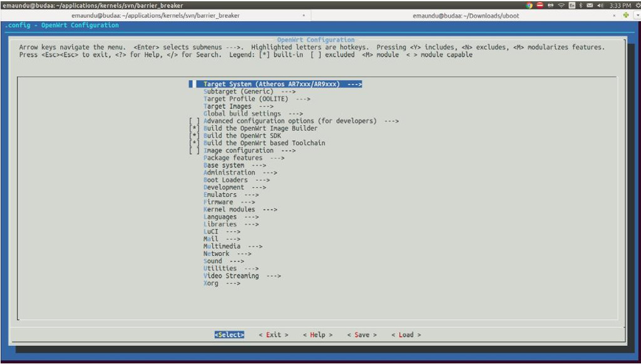Click the red no-entry indicator icon
This screenshot has height=364, width=641.
point(540,5)
